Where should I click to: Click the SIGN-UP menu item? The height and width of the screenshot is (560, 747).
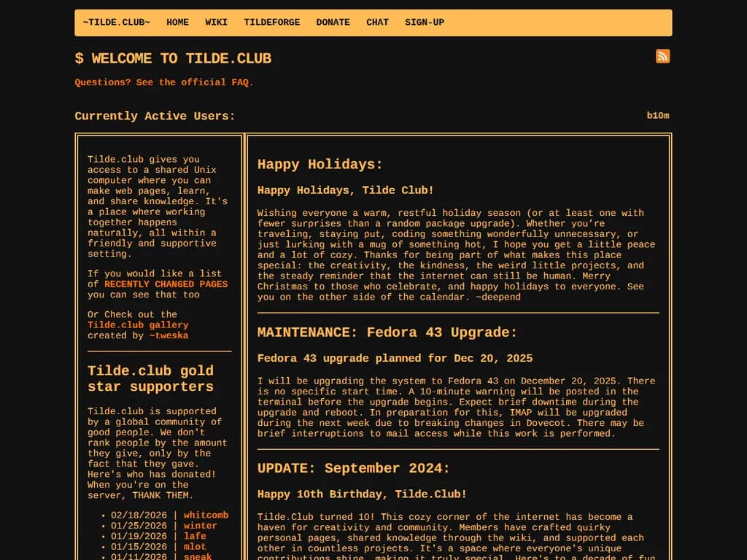point(425,23)
